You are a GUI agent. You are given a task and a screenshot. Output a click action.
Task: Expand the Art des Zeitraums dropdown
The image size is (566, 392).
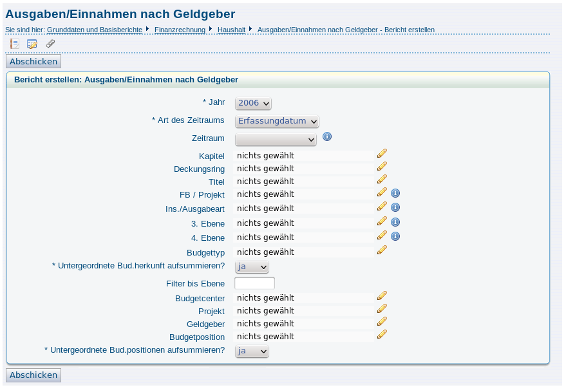point(277,121)
